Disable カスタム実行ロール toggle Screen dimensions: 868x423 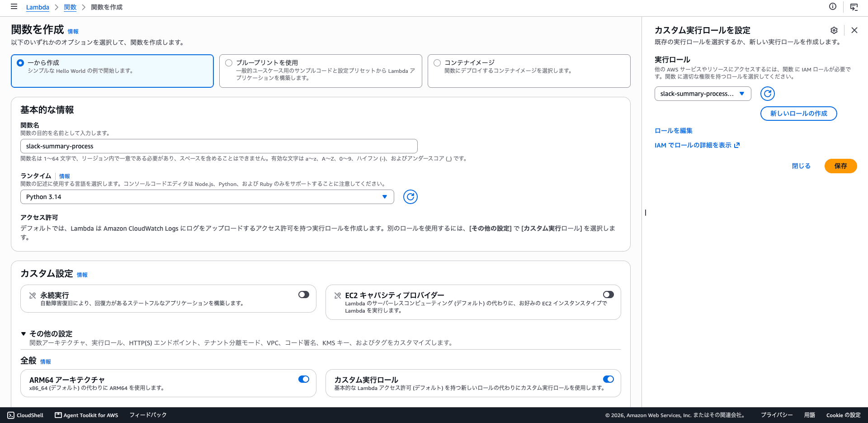(x=609, y=379)
